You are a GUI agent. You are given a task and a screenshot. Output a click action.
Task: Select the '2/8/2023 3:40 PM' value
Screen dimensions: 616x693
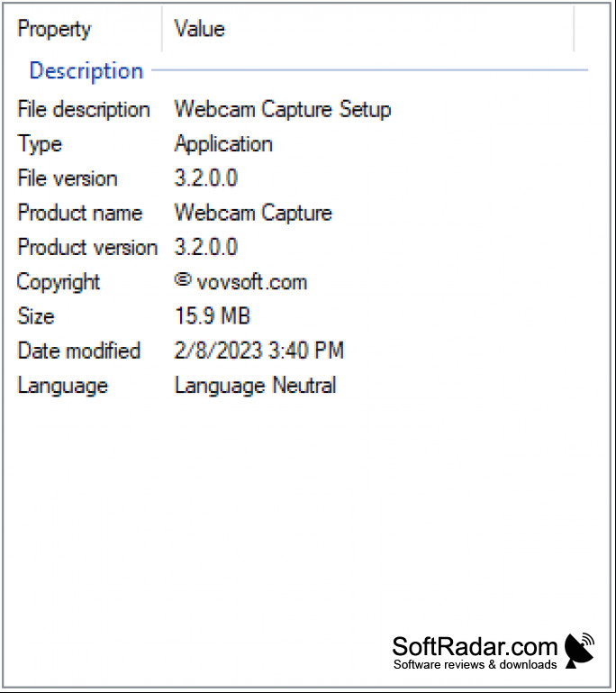(x=259, y=351)
